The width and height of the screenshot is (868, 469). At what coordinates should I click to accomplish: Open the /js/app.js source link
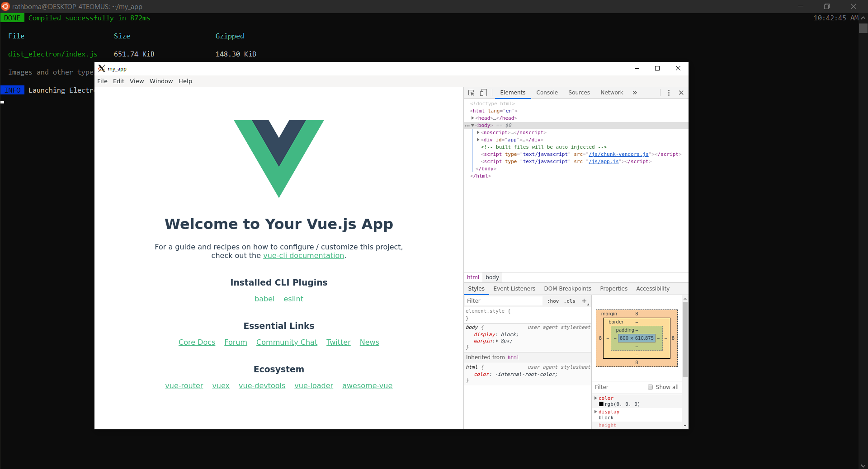[604, 162]
